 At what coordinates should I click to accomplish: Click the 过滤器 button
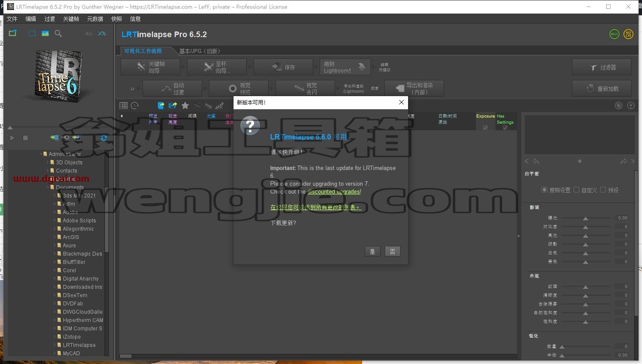[x=602, y=67]
